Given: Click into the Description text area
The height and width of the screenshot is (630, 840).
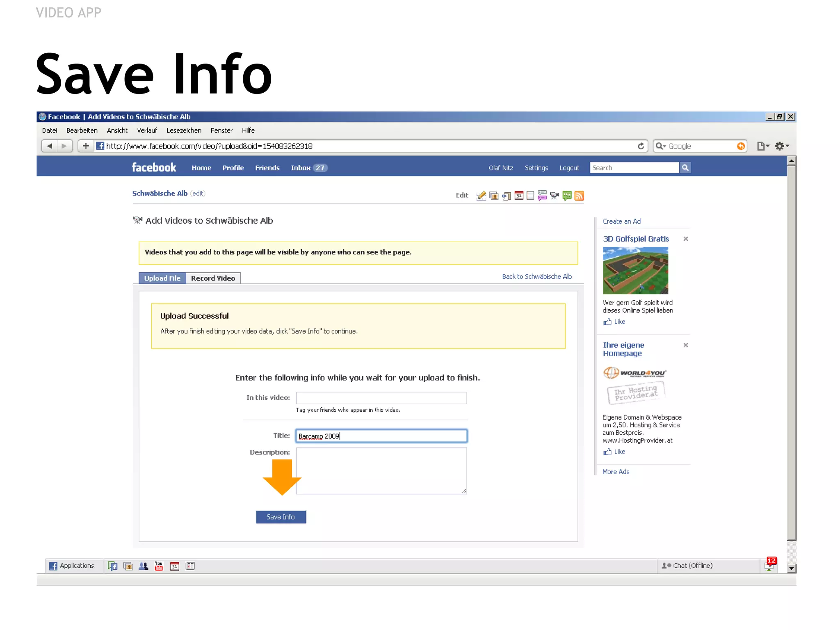Looking at the screenshot, I should 381,471.
